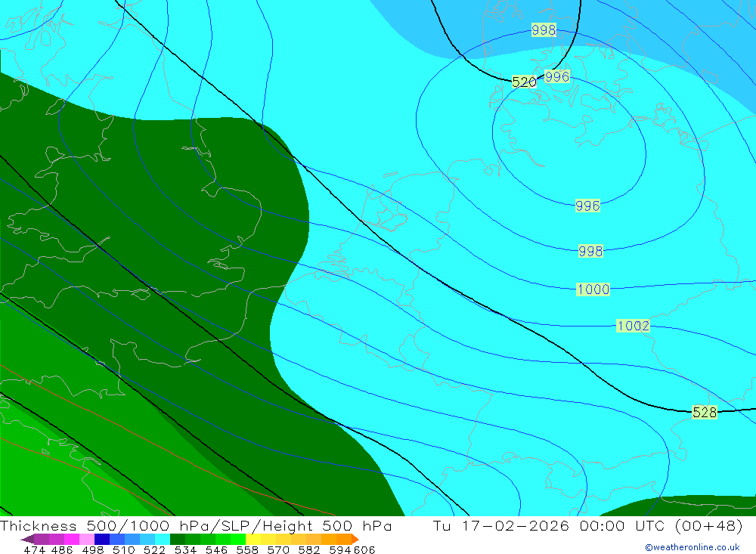
Task: Click the pure yellow legend swatch above 558
Action: (253, 539)
